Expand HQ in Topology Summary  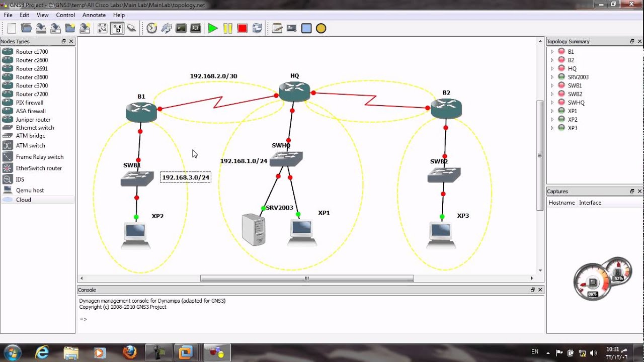click(552, 68)
